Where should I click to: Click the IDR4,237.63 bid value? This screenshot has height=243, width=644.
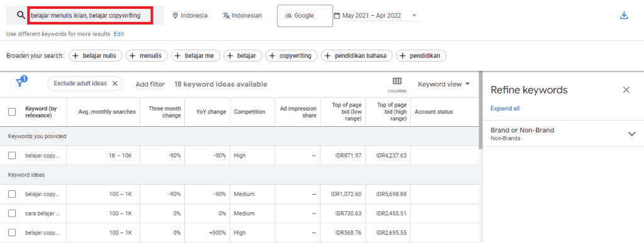coord(391,156)
